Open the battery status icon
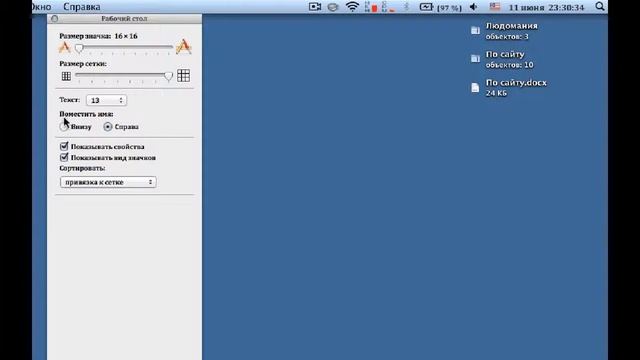The height and width of the screenshot is (360, 640). (426, 7)
